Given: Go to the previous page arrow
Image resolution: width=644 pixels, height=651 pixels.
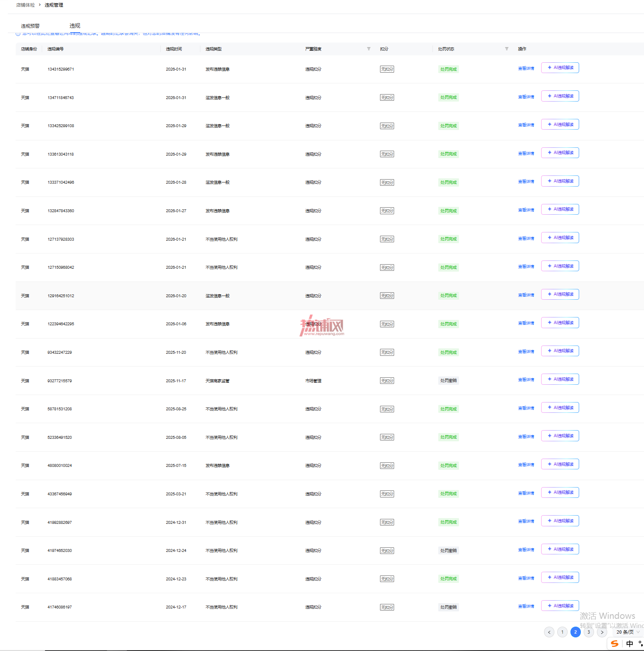Looking at the screenshot, I should 549,632.
